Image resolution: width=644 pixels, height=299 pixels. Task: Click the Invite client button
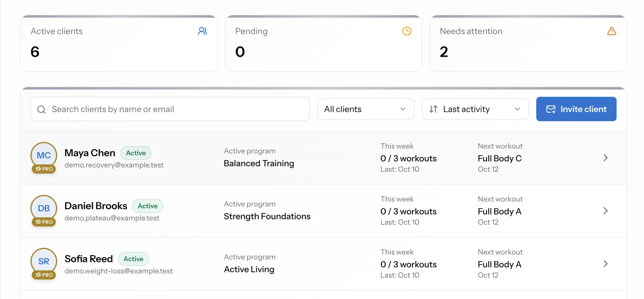[x=576, y=109]
